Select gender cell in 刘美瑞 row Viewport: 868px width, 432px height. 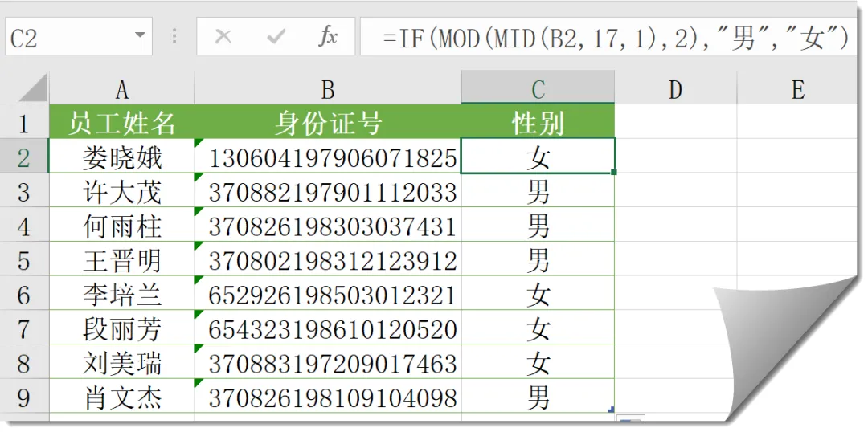[538, 362]
